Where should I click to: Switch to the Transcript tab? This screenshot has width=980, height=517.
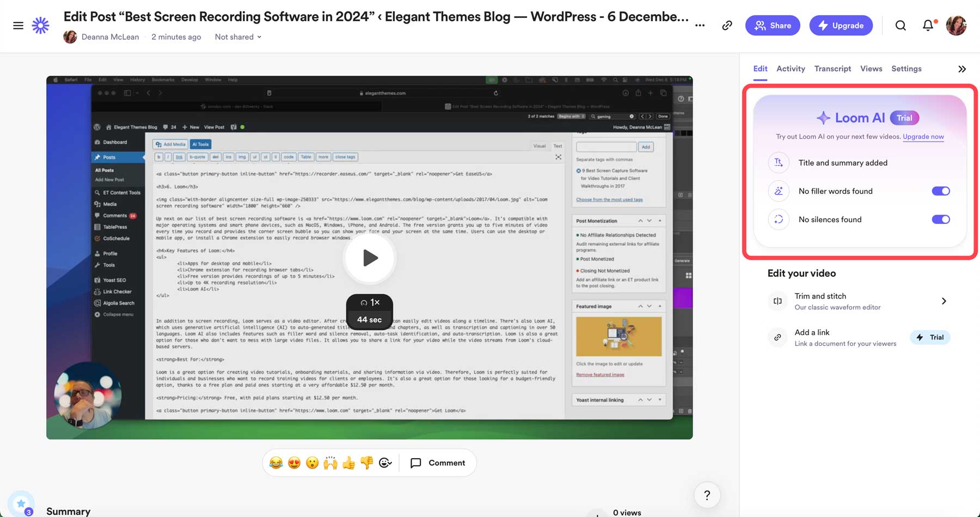[832, 69]
